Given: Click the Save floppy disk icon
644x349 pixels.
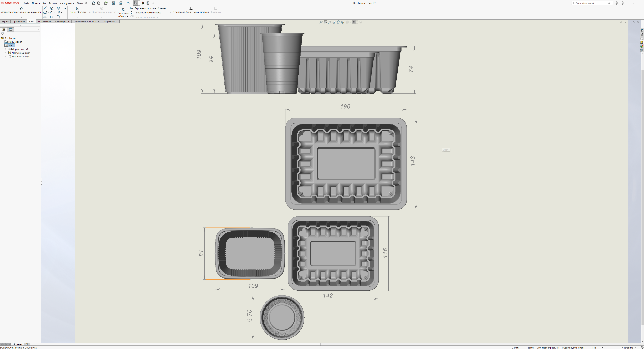Looking at the screenshot, I should tap(113, 3).
